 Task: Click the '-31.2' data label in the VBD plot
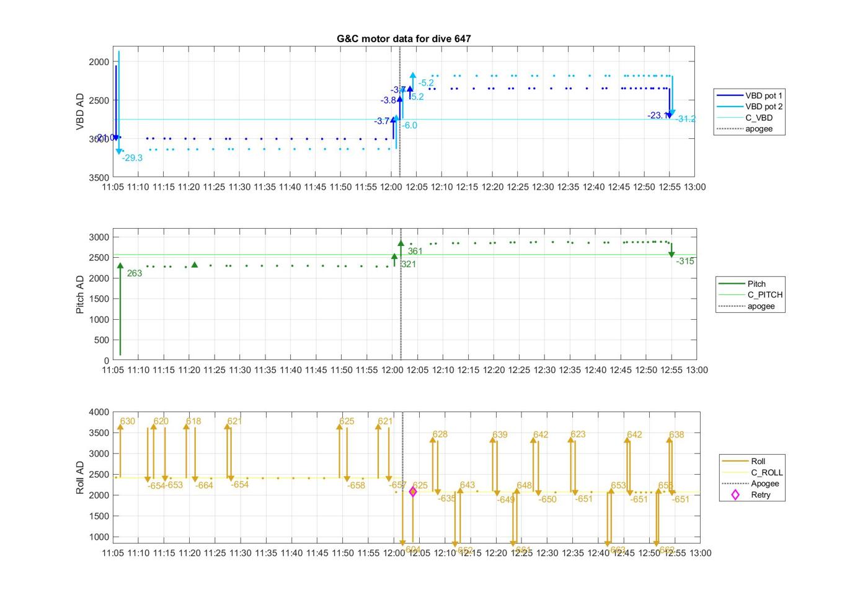pos(686,119)
